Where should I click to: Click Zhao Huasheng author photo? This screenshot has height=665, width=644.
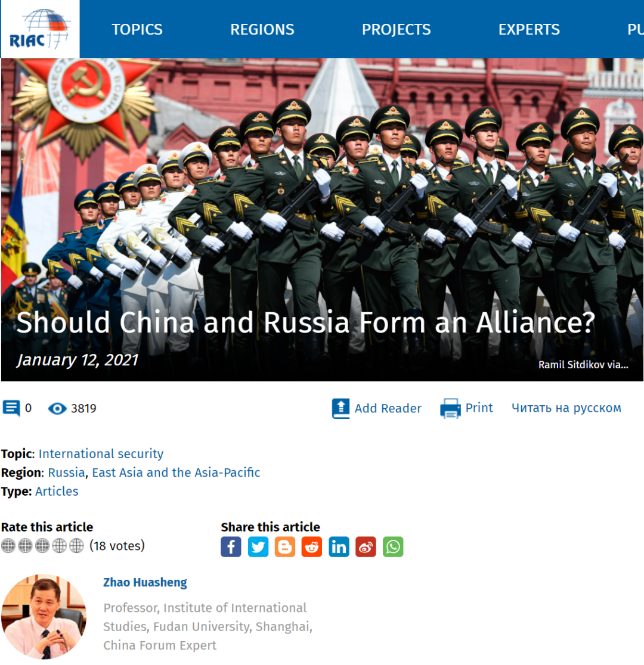(44, 617)
